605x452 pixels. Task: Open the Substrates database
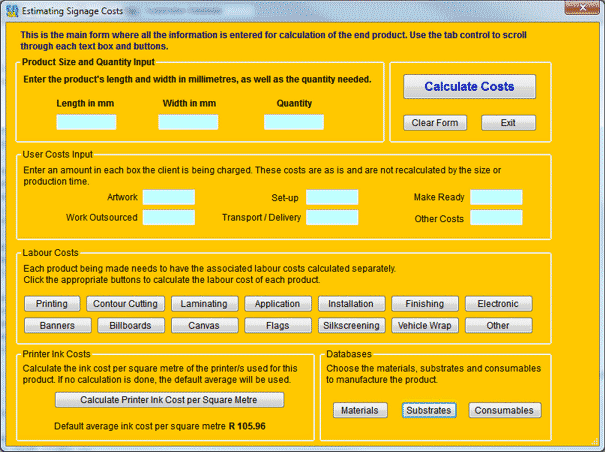click(x=428, y=411)
